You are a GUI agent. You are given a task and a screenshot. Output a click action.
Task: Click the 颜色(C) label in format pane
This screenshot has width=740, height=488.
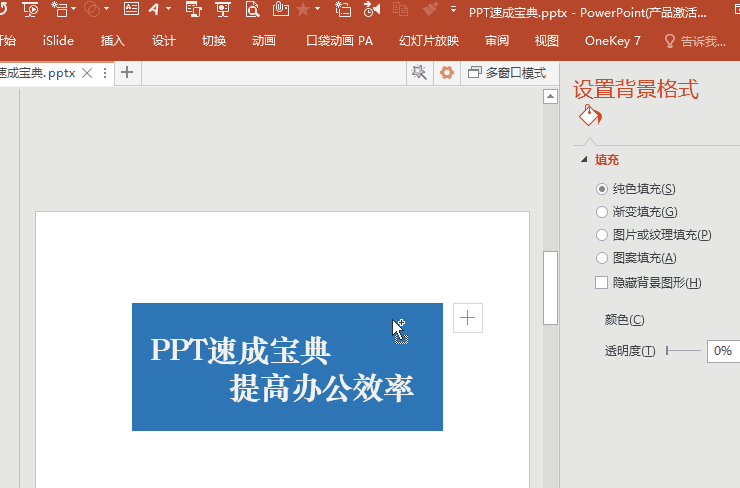tap(624, 320)
